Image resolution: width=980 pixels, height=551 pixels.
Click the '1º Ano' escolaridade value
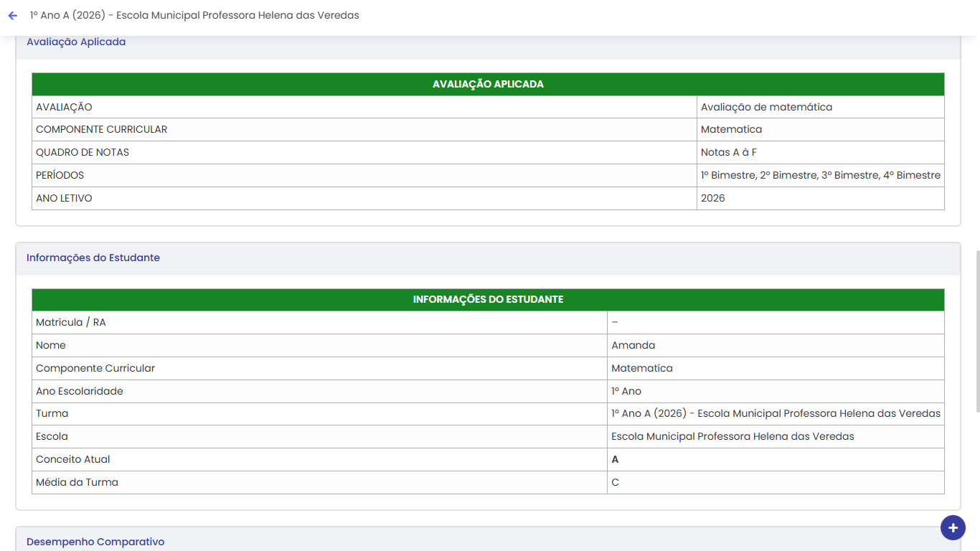(x=626, y=391)
